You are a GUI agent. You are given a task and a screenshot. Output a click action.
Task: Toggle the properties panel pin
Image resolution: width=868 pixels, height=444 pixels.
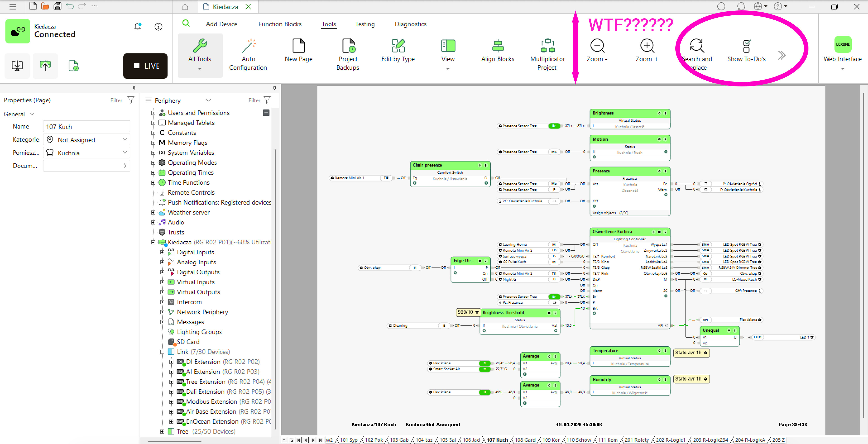(x=134, y=88)
